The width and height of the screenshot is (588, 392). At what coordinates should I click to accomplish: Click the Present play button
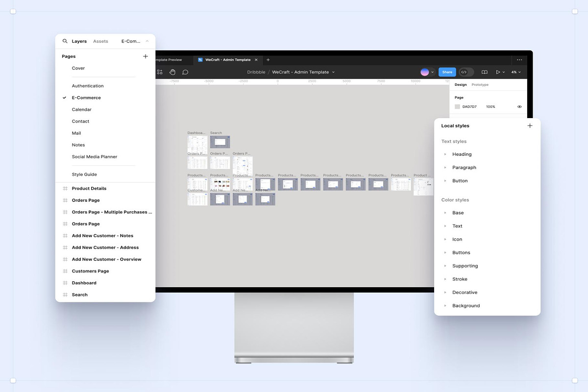(498, 72)
